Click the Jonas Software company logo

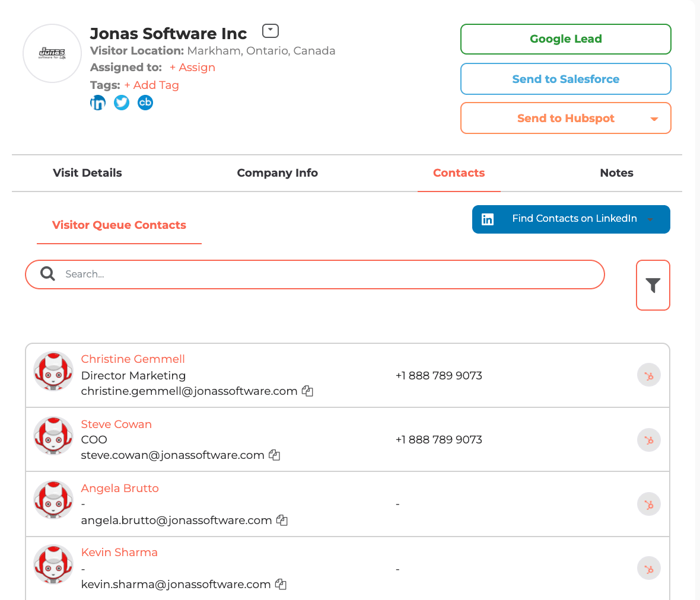tap(52, 53)
